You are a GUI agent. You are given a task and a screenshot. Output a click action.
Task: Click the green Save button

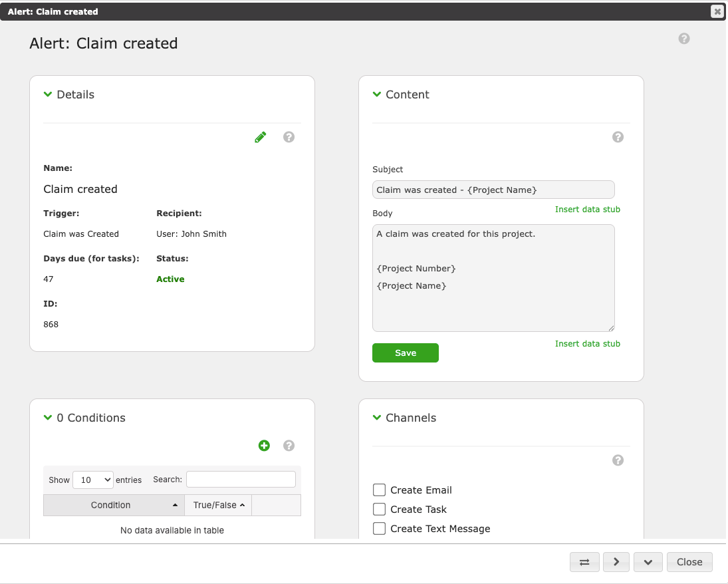point(406,353)
